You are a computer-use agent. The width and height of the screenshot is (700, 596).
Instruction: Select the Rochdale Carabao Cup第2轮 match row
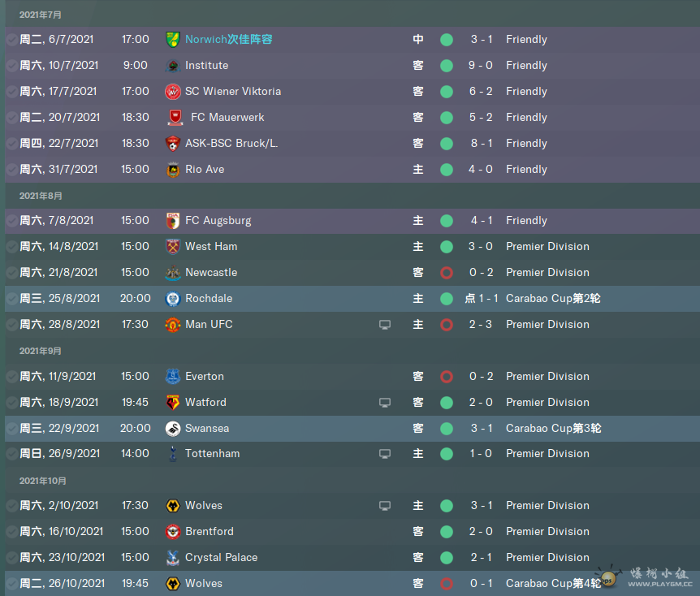coord(352,299)
